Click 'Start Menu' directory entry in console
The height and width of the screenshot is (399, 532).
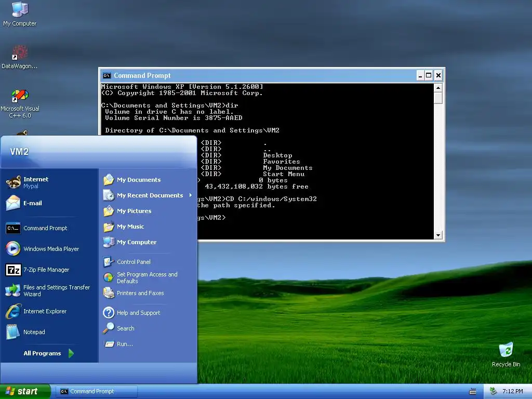pos(284,174)
